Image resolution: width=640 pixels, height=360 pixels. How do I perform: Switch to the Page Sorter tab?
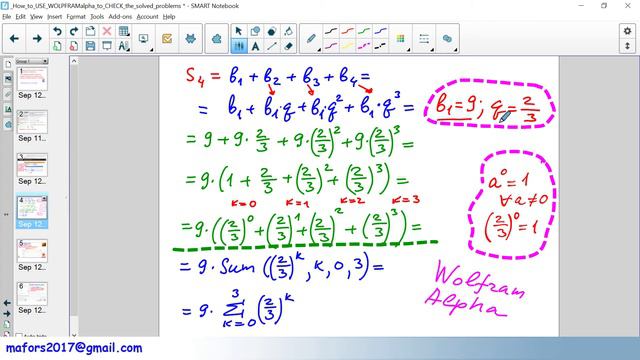tap(8, 64)
